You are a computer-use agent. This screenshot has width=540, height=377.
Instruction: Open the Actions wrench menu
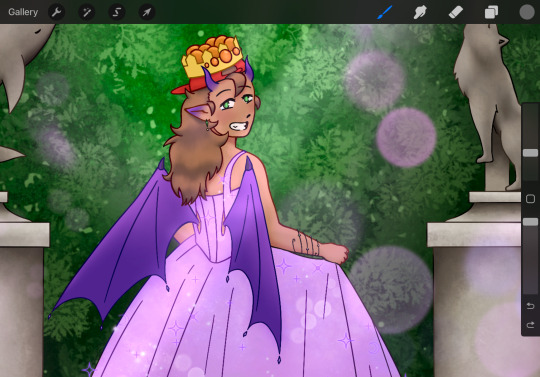tap(56, 12)
